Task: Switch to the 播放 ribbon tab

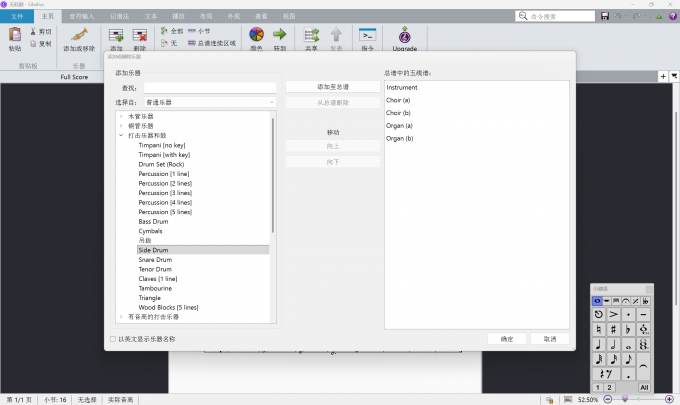Action: 178,16
